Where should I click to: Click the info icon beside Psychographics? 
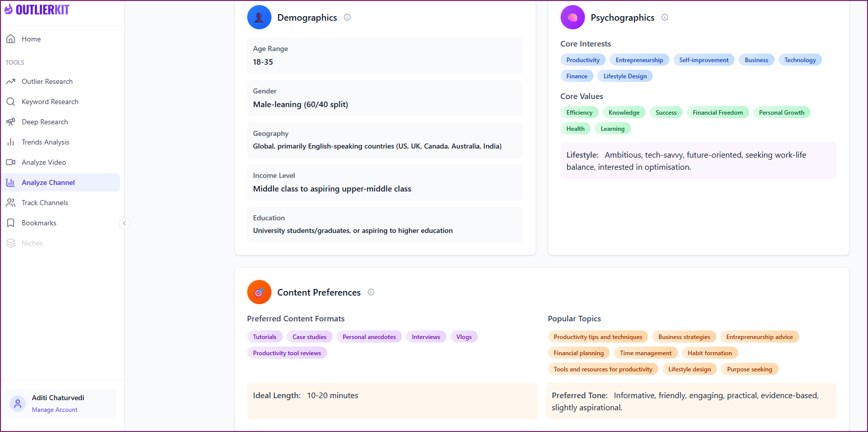pyautogui.click(x=665, y=17)
